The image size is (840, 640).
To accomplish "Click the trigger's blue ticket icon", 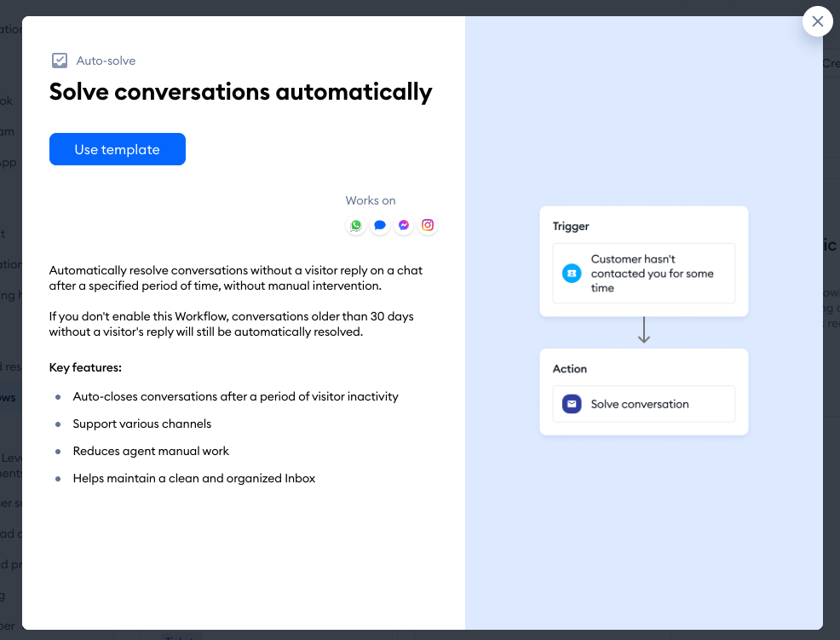I will pyautogui.click(x=572, y=274).
